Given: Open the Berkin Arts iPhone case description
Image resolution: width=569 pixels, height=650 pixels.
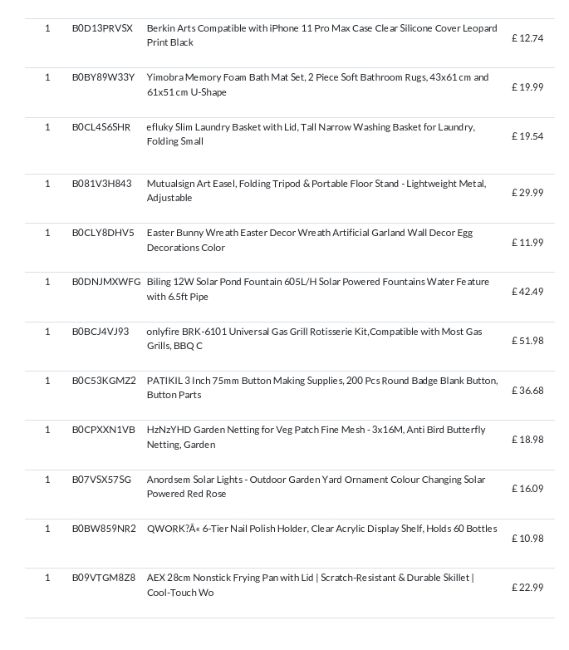Looking at the screenshot, I should [322, 35].
